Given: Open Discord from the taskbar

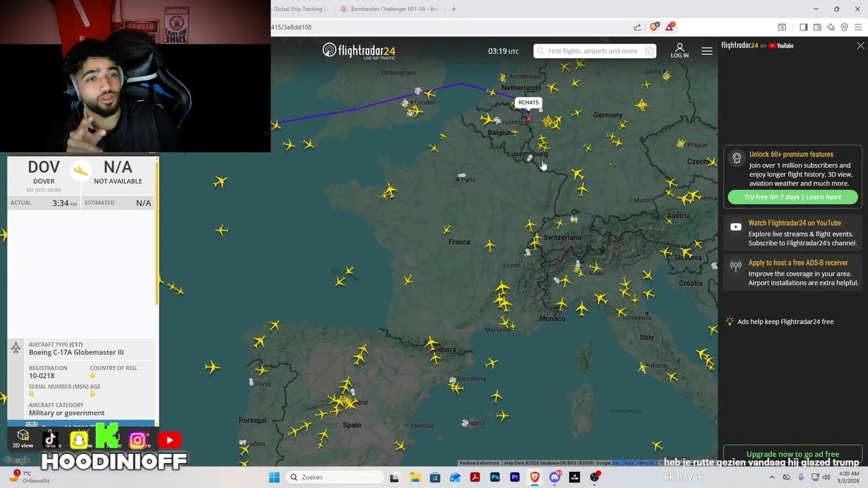Looking at the screenshot, I should 555,477.
